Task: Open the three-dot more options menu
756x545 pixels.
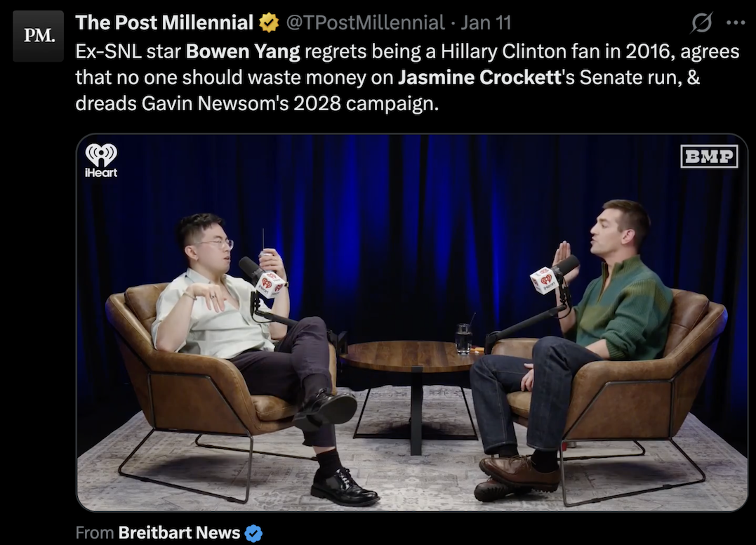Action: coord(735,22)
